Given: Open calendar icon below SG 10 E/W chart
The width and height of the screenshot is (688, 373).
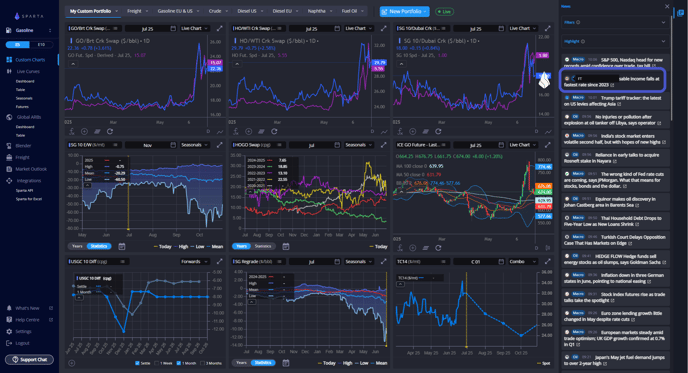Looking at the screenshot, I should coord(122,247).
